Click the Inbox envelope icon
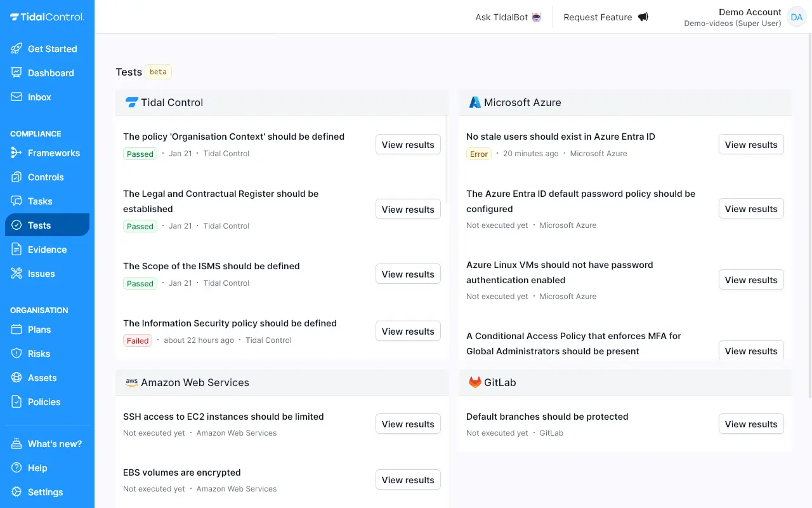 [x=16, y=97]
